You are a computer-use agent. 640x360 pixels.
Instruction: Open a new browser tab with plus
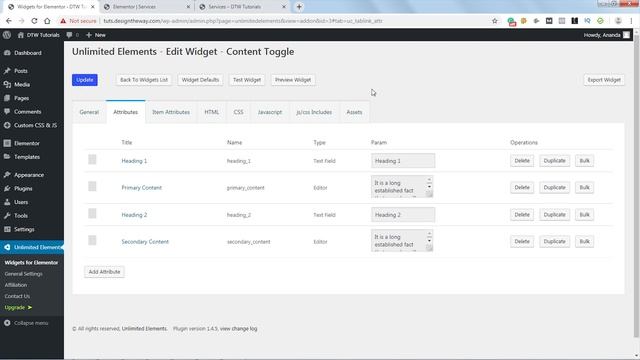coord(299,7)
